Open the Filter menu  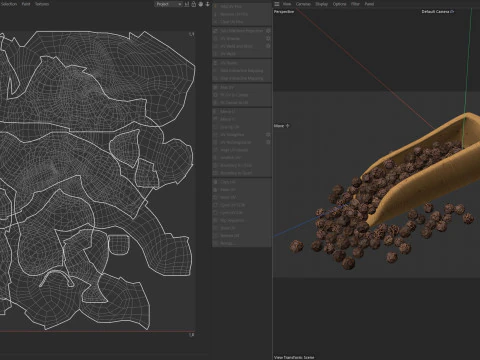pos(355,4)
